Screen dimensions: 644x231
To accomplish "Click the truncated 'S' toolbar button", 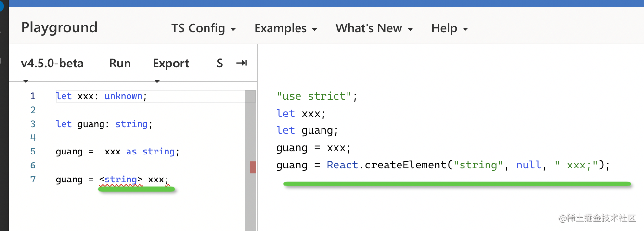I will 219,64.
